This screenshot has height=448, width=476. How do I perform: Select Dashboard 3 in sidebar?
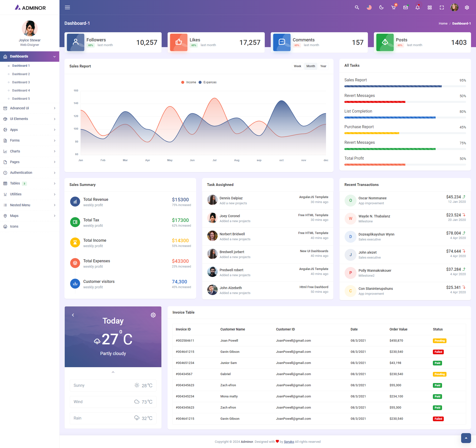21,82
